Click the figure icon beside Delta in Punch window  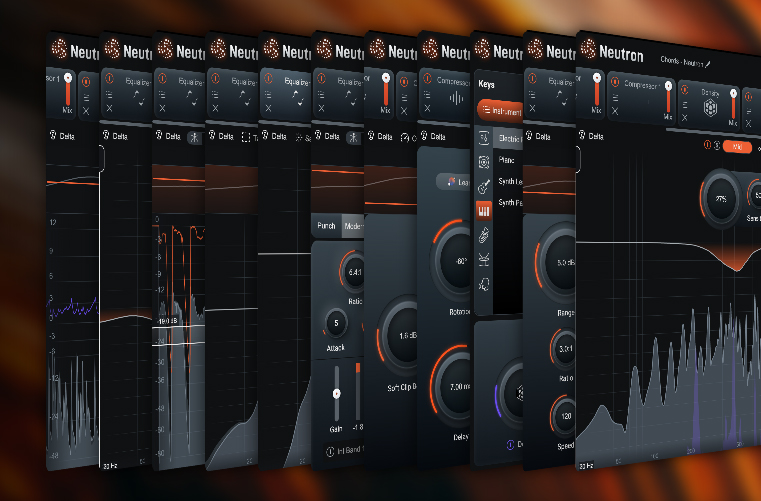pyautogui.click(x=354, y=137)
